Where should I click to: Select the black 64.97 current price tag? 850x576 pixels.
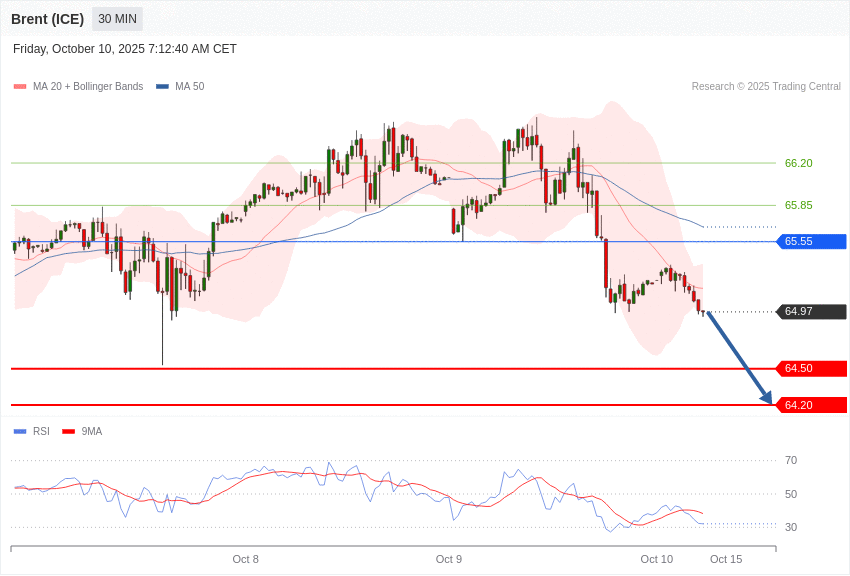point(811,312)
